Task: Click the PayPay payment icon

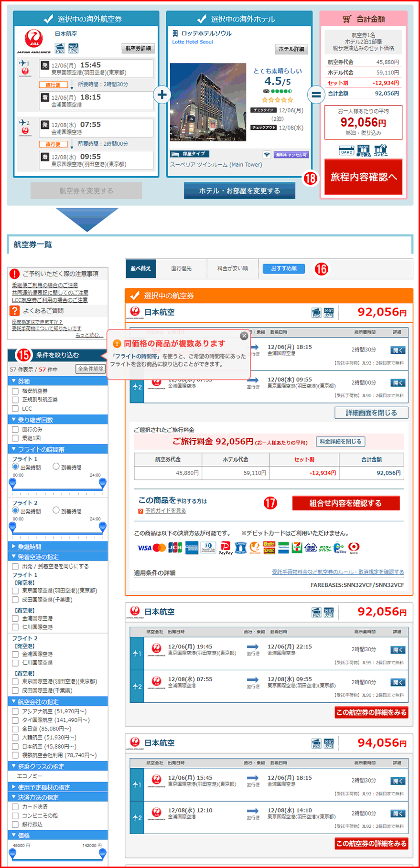Action: (x=225, y=548)
